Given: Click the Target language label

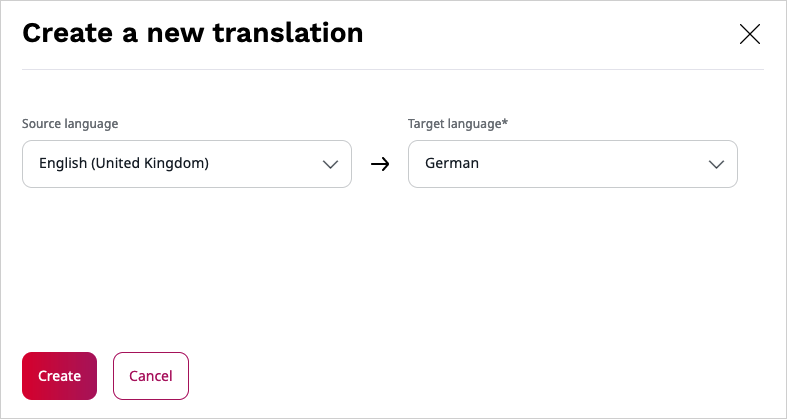Looking at the screenshot, I should (455, 124).
